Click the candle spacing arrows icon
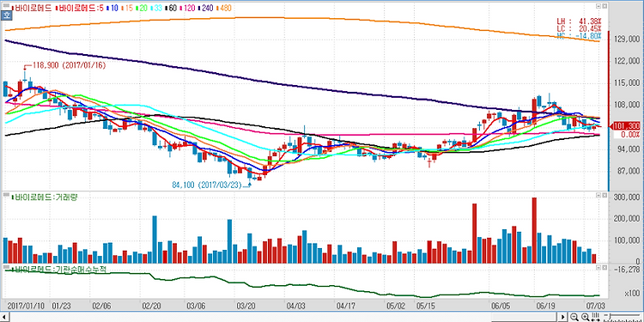This screenshot has width=644, height=322. [x=595, y=316]
